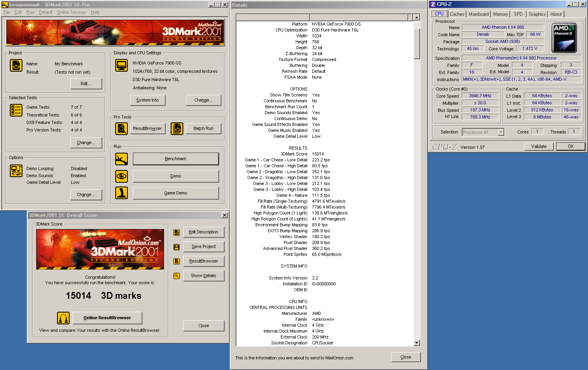Open ResultBrowser from Overall Score dialog

[x=204, y=261]
